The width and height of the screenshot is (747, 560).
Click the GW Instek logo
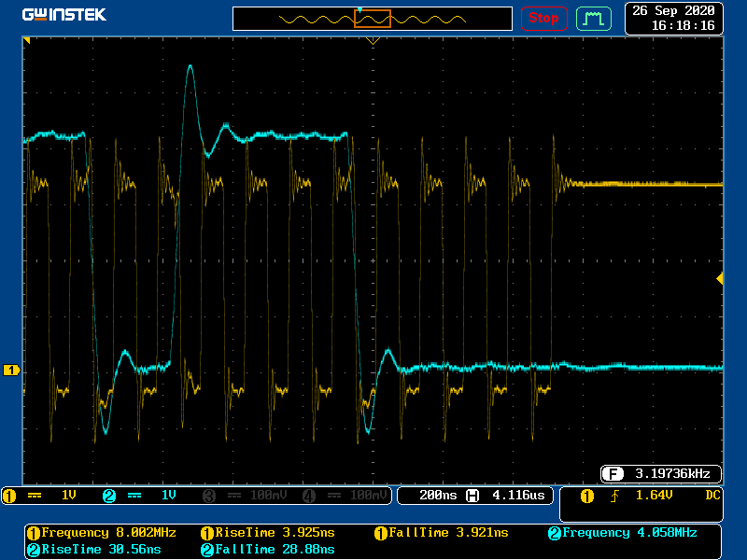64,15
